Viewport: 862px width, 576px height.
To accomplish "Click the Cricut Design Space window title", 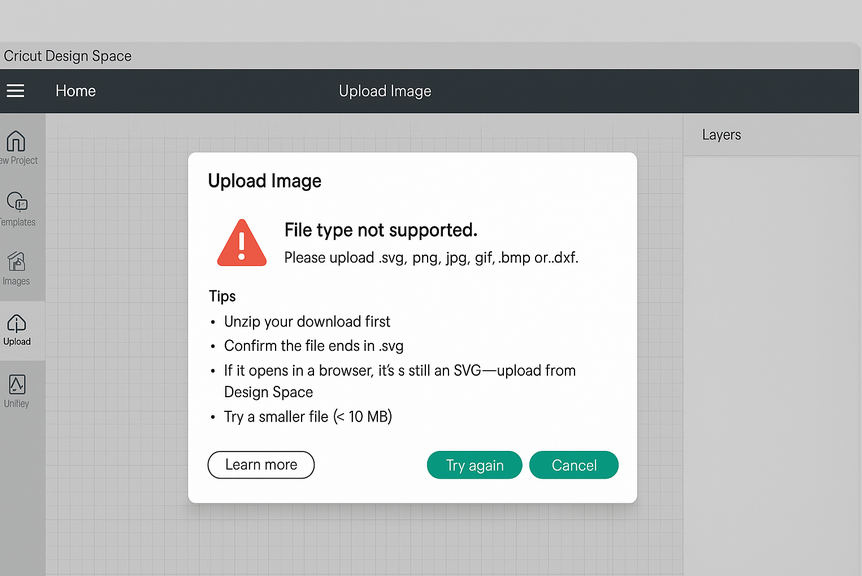I will tap(68, 56).
